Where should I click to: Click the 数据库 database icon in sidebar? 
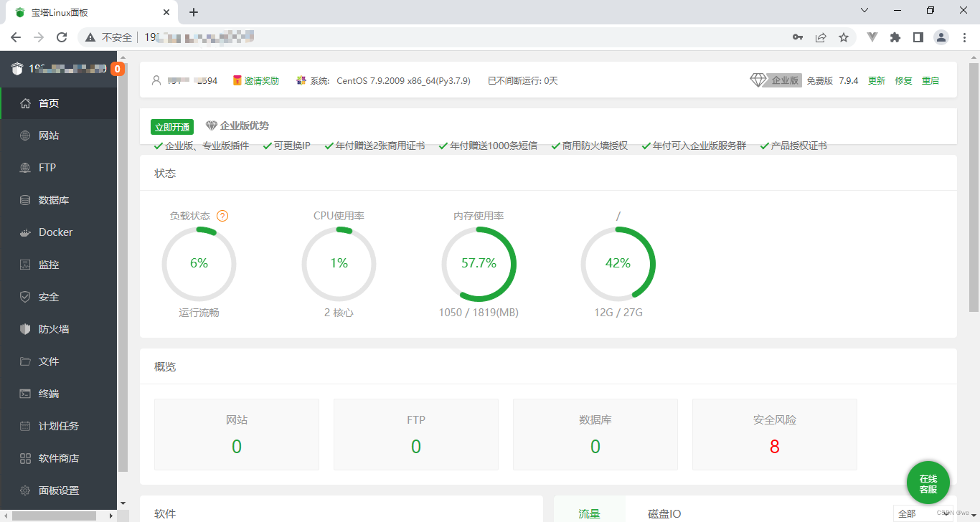(x=25, y=200)
